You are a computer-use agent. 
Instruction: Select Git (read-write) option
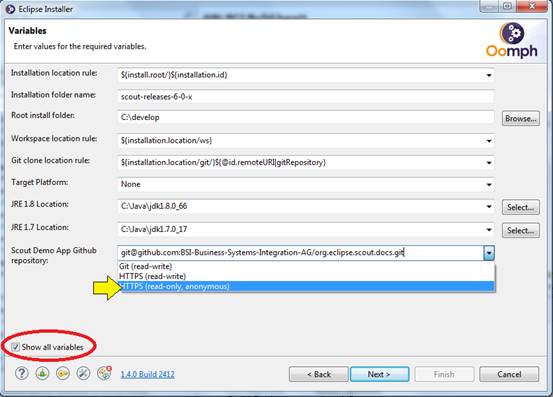click(x=306, y=266)
